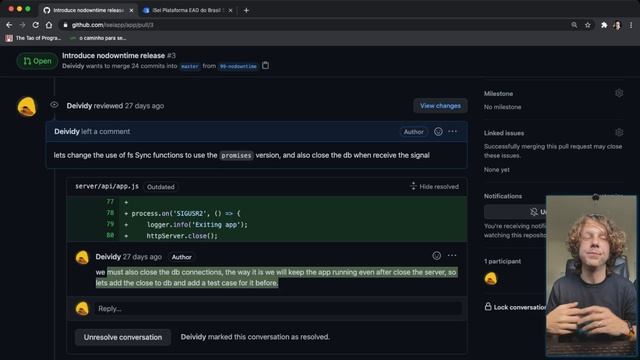The image size is (640, 360).
Task: Close the iSei Plataforma EAD tab
Action: tap(230, 10)
